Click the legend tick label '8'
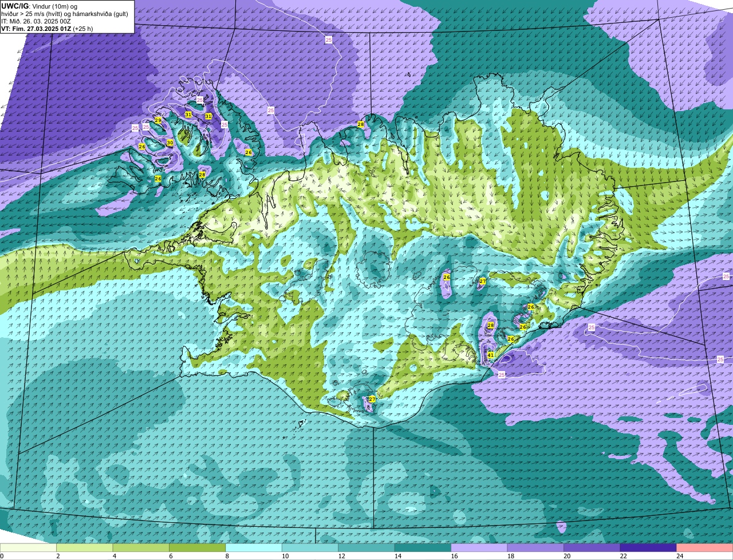Screen dimensions: 733x560 pyautogui.click(x=226, y=555)
